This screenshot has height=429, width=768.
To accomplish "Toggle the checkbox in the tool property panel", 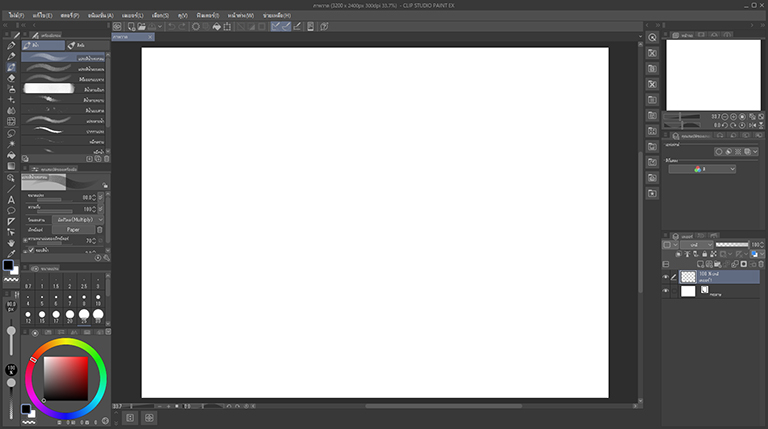I will [32, 250].
